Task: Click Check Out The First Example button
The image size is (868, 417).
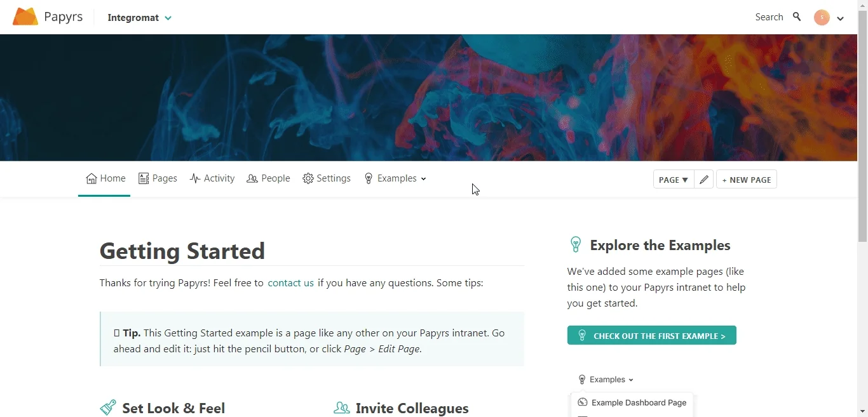Action: pos(652,336)
